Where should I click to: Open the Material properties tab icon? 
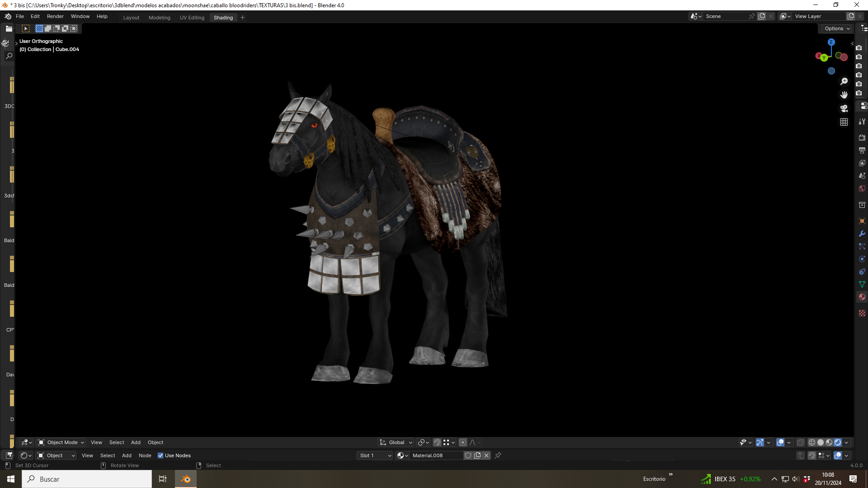[x=862, y=297]
